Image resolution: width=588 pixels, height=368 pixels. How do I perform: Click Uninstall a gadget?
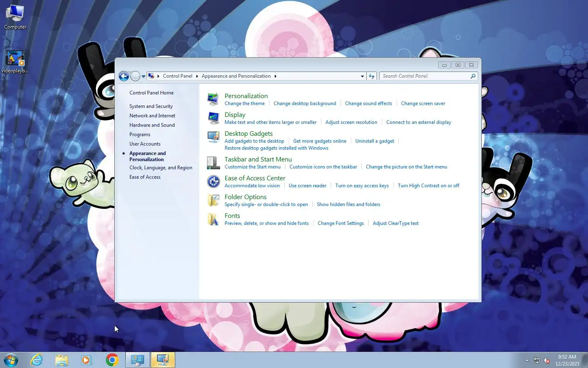coord(374,141)
